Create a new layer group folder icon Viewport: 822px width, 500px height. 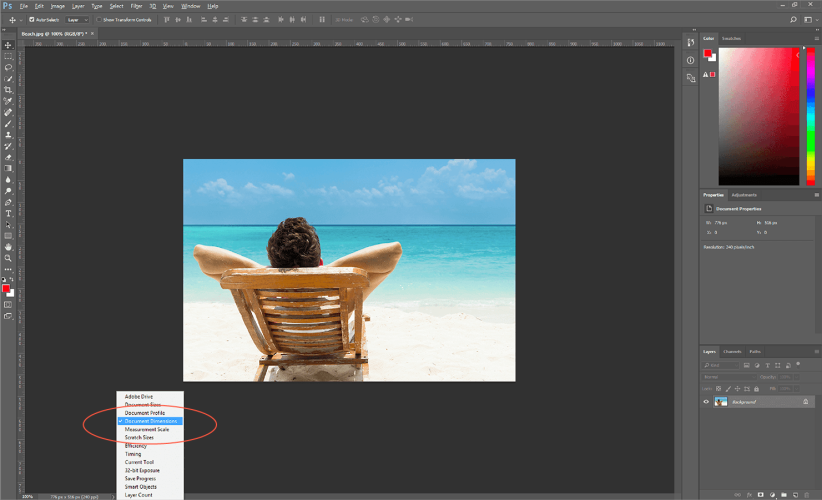(x=784, y=494)
